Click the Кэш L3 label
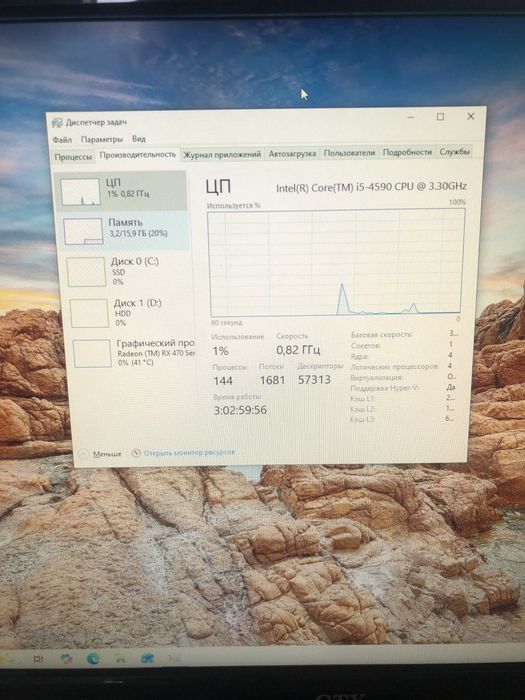 click(363, 420)
